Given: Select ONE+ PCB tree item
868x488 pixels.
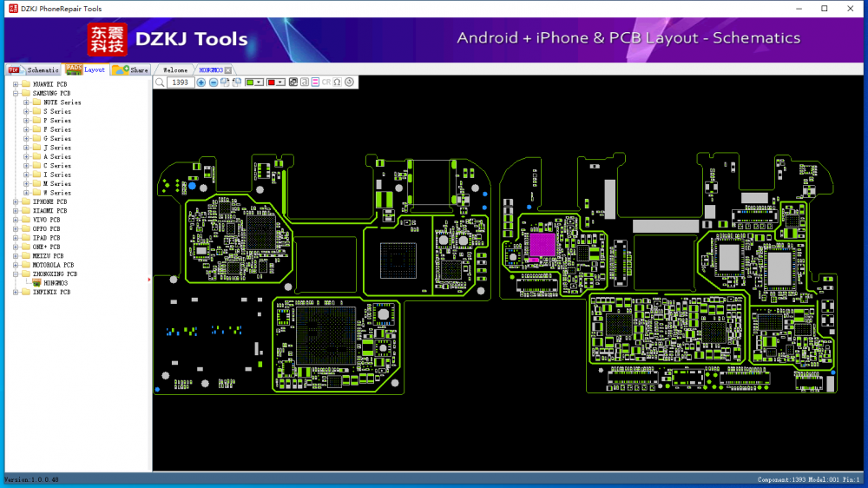Looking at the screenshot, I should [x=47, y=247].
